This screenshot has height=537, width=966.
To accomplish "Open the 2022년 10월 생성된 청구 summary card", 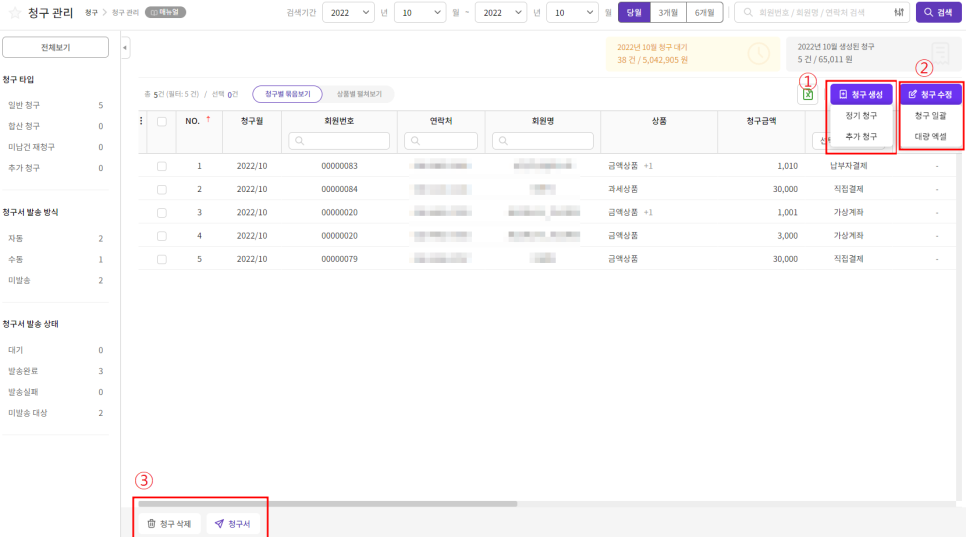I will click(x=872, y=54).
